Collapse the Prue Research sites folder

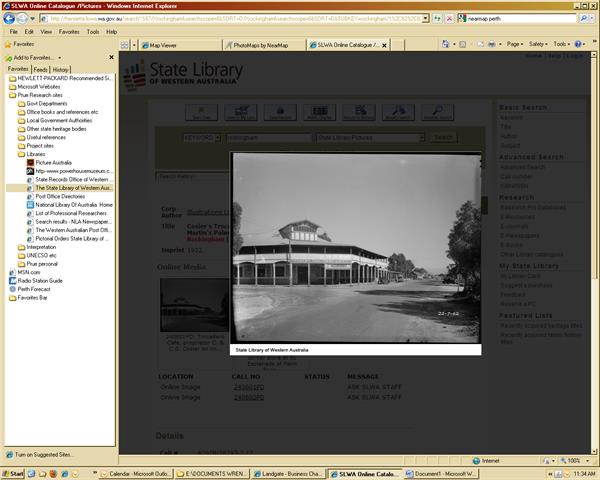click(x=36, y=95)
